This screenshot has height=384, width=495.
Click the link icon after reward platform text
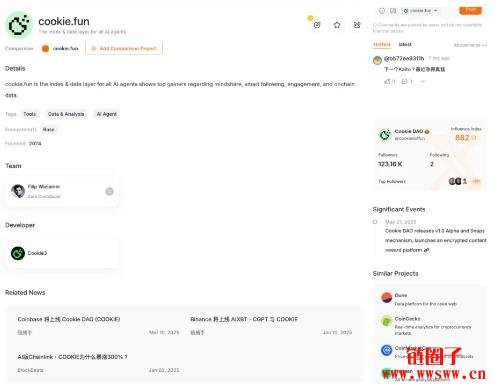(x=426, y=250)
